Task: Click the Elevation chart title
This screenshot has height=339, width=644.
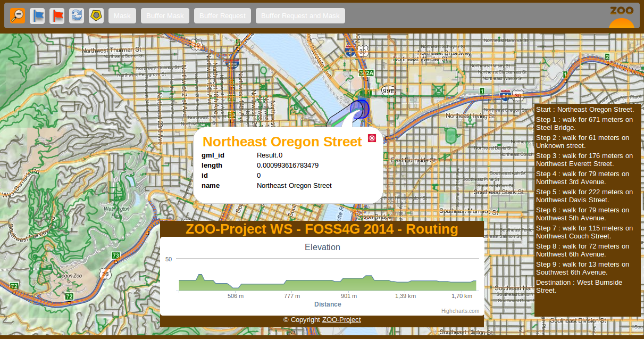Action: tap(322, 247)
